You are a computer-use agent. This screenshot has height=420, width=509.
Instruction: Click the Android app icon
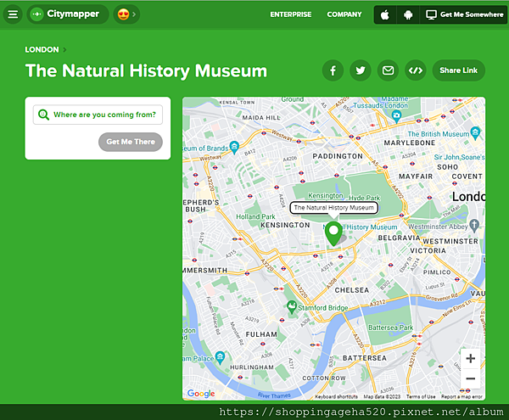(x=408, y=14)
